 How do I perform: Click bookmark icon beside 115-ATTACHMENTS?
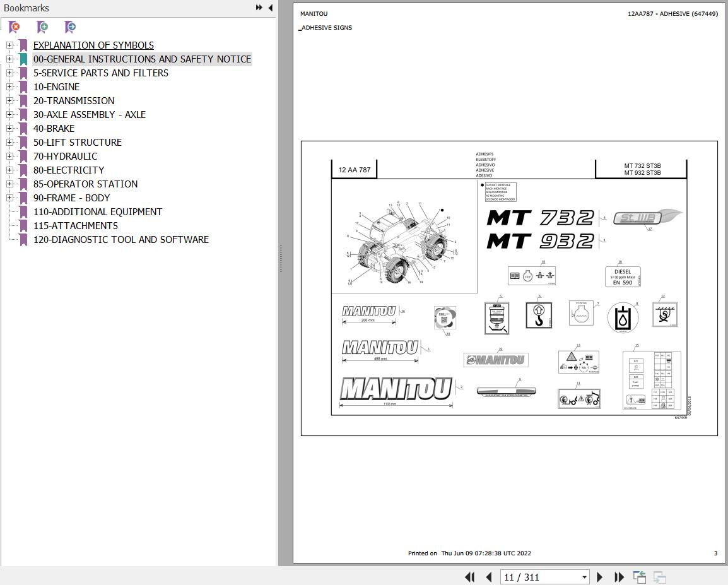click(23, 226)
